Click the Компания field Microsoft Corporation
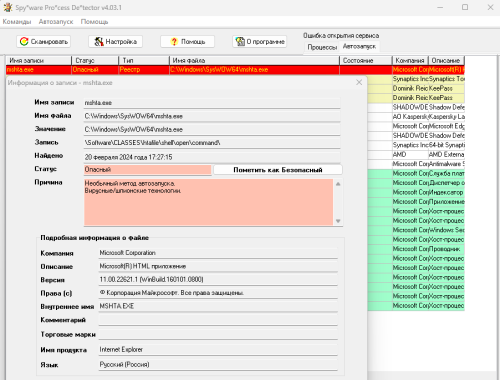Screen dimensions: 500x380 click(x=218, y=253)
